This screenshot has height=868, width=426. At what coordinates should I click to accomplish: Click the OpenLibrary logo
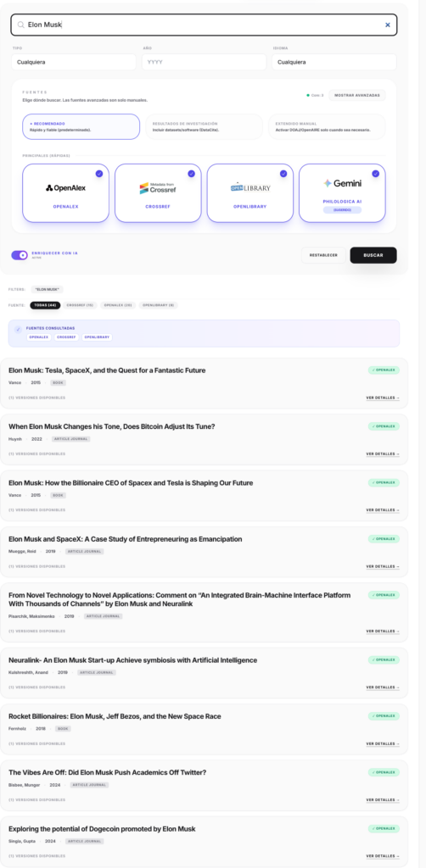[x=250, y=187]
